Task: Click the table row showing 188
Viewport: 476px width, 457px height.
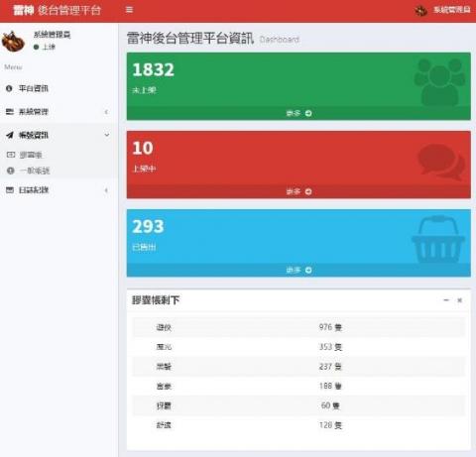Action: [x=298, y=386]
